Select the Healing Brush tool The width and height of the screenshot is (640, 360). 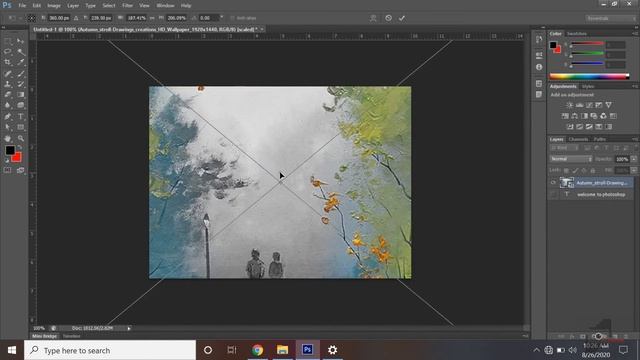pos(8,73)
